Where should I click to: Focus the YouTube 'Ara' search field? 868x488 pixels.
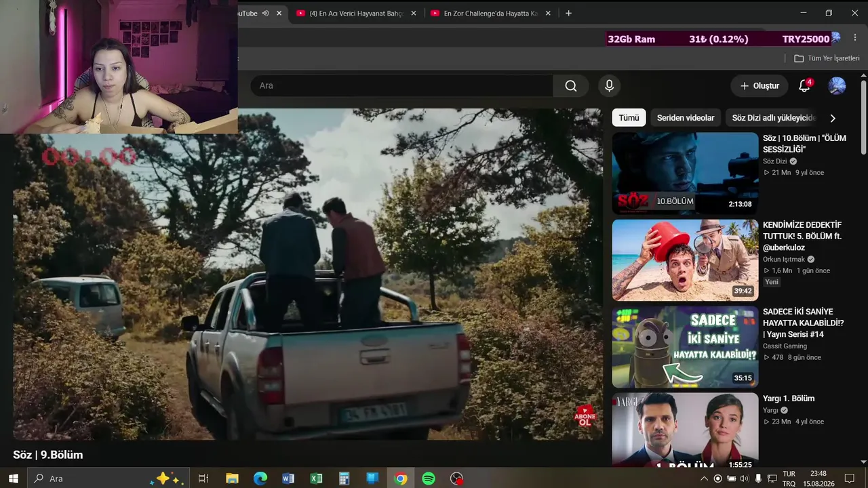pyautogui.click(x=401, y=86)
